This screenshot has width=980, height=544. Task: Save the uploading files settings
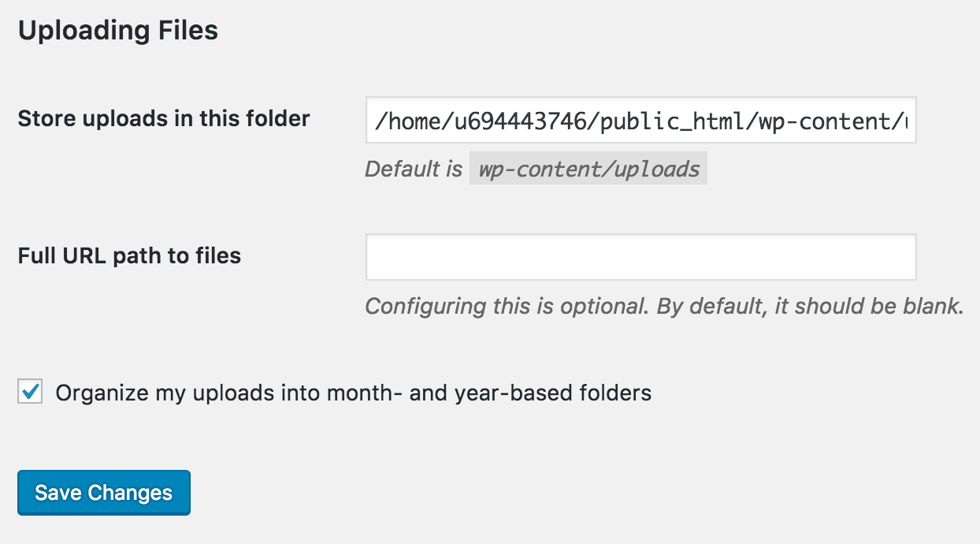[103, 492]
